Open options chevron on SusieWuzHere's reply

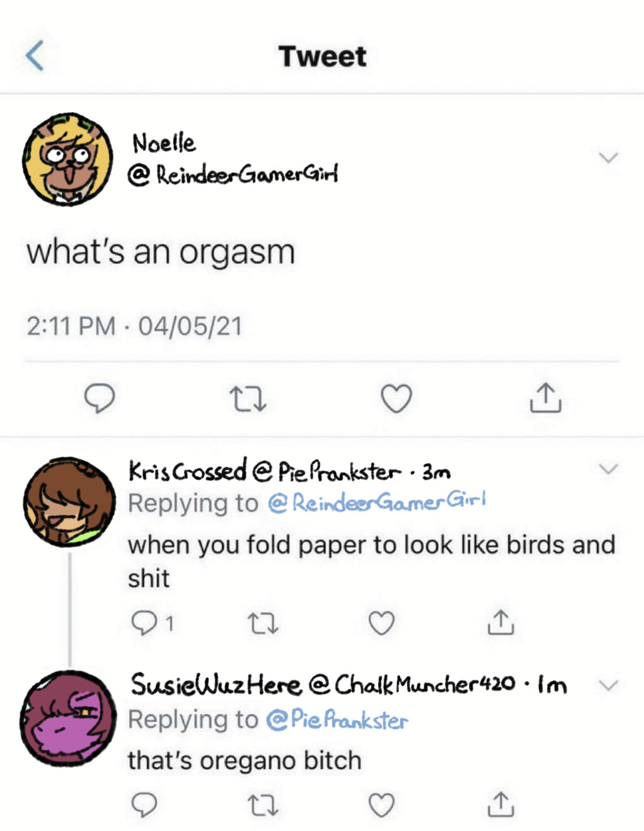(608, 685)
